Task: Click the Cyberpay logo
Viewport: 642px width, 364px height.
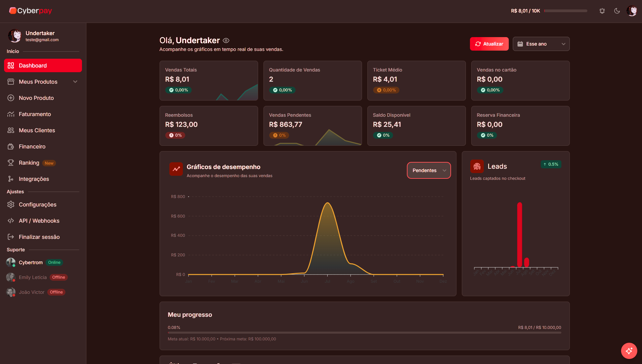Action: [x=31, y=11]
